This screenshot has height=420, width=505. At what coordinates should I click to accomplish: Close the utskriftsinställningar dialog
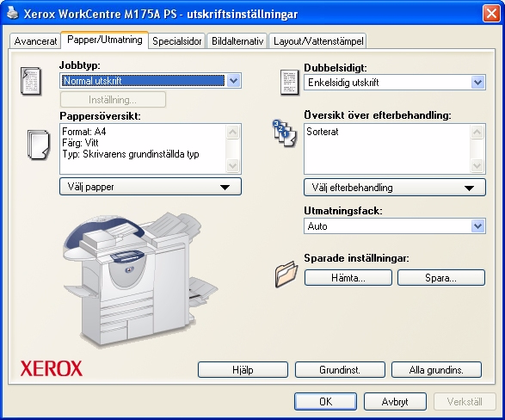coord(491,14)
